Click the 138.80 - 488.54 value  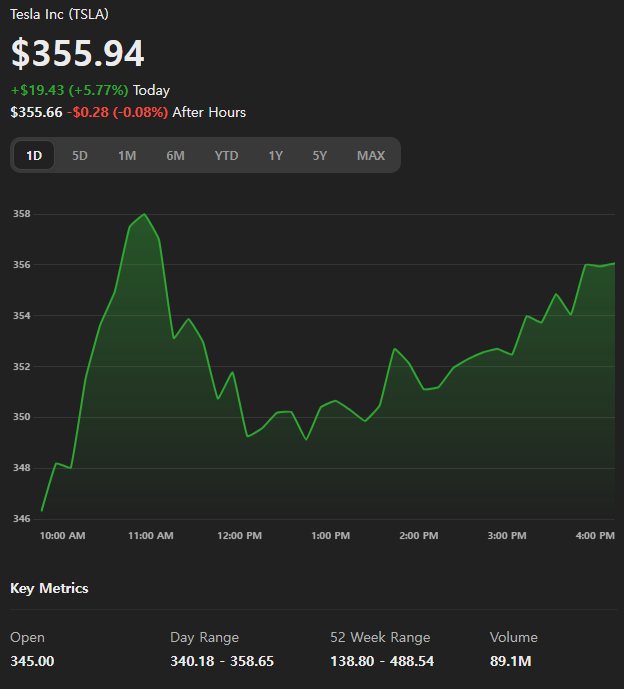tap(382, 661)
